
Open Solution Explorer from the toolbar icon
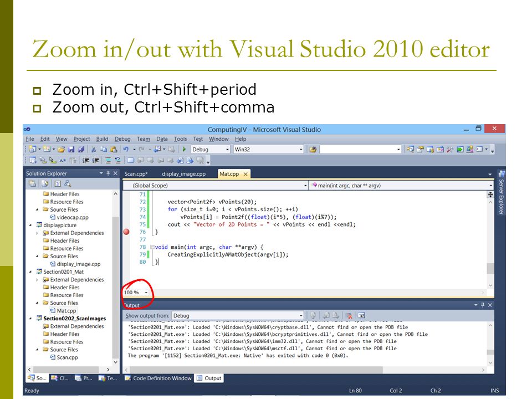(411, 149)
